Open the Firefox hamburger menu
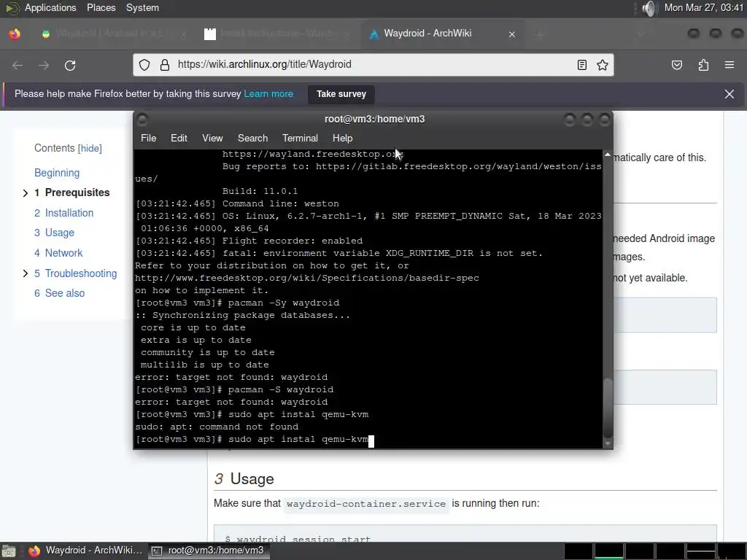747x560 pixels. tap(729, 65)
